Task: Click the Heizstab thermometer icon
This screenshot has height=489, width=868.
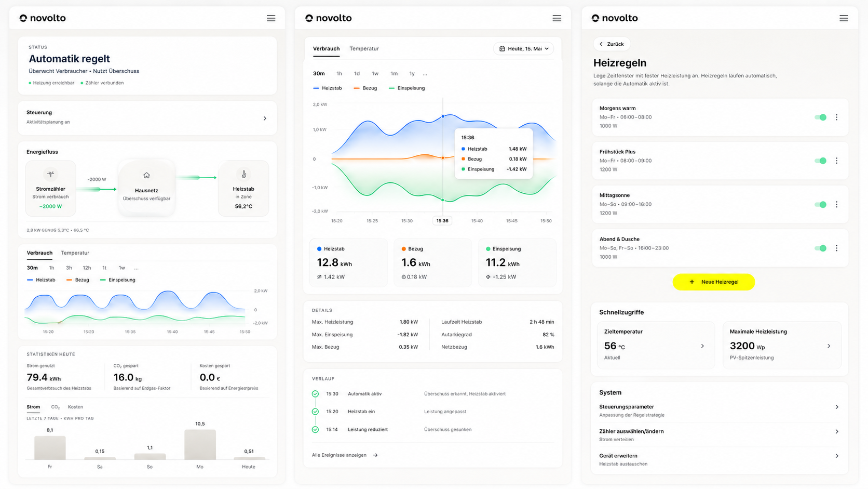Action: pyautogui.click(x=243, y=174)
